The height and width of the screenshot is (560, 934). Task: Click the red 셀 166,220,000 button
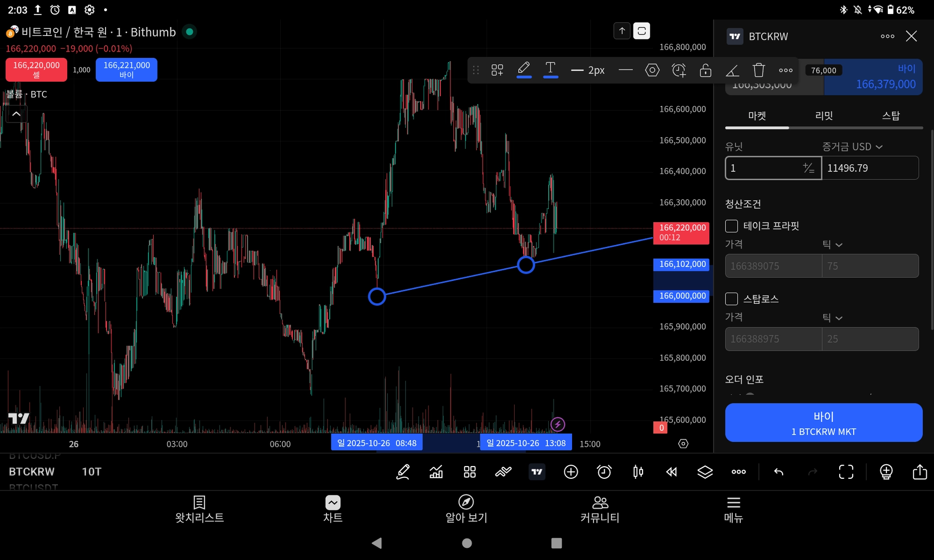(x=36, y=70)
